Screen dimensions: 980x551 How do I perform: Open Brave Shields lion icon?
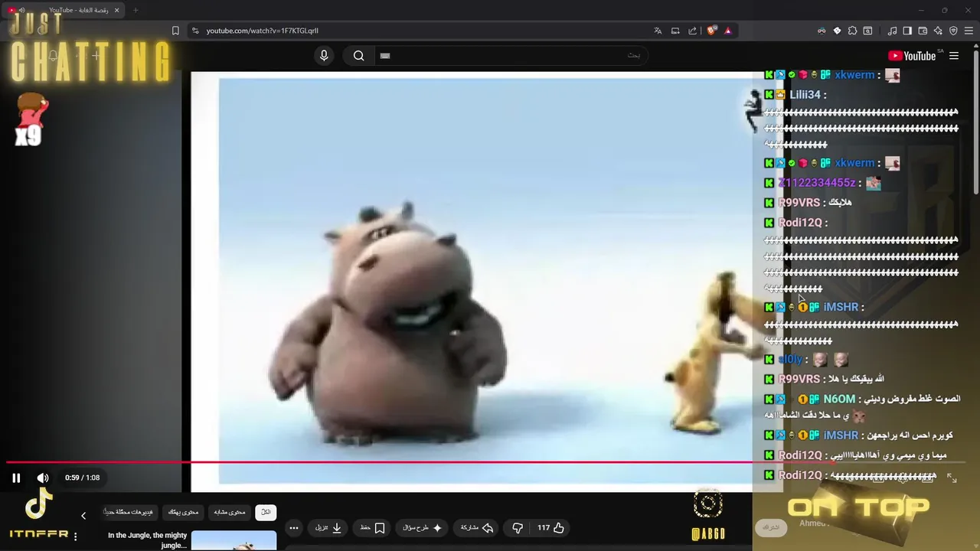coord(711,31)
